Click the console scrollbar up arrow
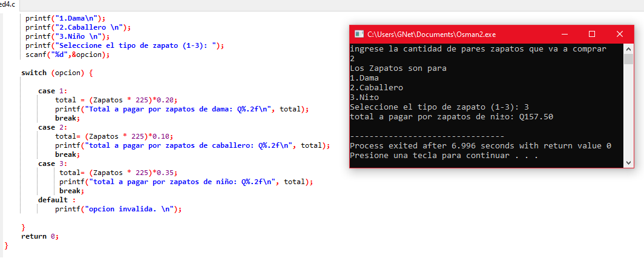Screen dimensions: 644x258 628,50
